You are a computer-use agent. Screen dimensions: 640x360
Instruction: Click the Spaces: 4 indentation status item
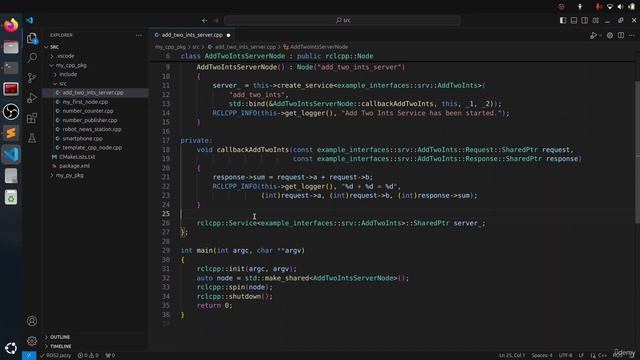[542, 356]
